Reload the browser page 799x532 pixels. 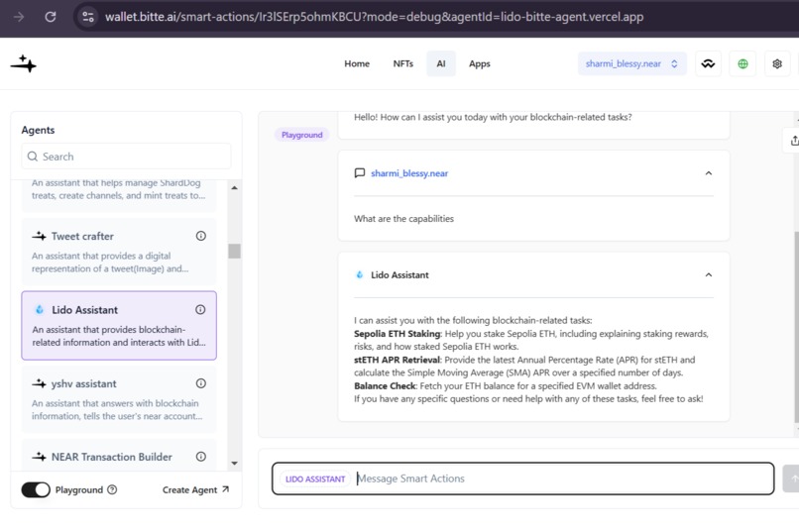click(50, 17)
